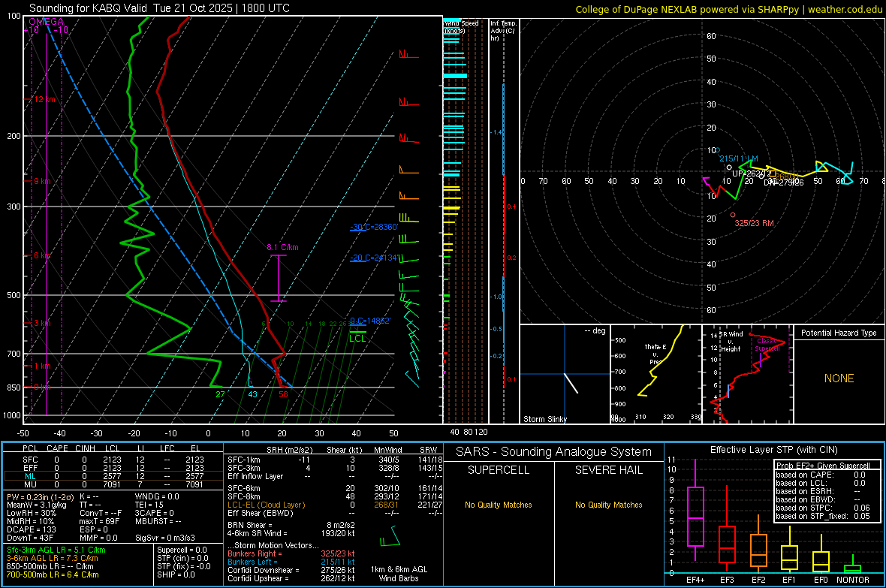Click the PW = 0.23in value
Screen dimensions: 886x588
pyautogui.click(x=40, y=496)
